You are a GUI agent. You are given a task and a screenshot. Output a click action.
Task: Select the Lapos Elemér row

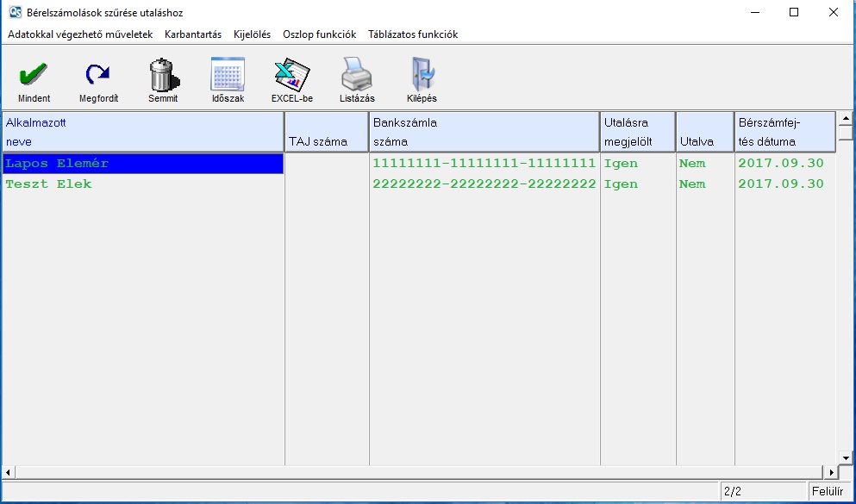143,164
